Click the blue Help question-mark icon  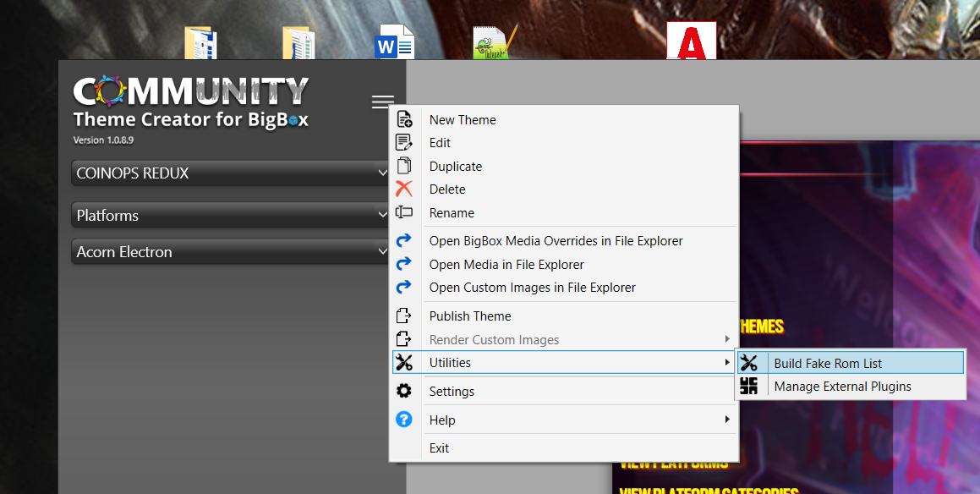[404, 420]
